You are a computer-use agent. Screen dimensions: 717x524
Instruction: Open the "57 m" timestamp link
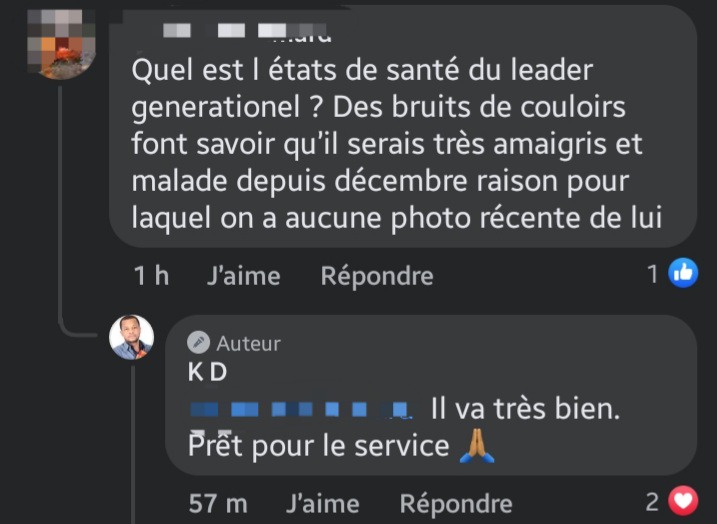217,503
